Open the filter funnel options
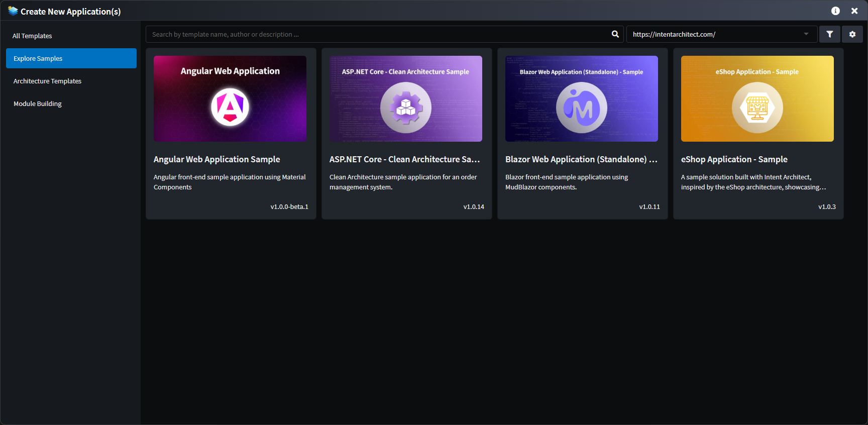Screen dimensions: 868x425 coord(830,34)
